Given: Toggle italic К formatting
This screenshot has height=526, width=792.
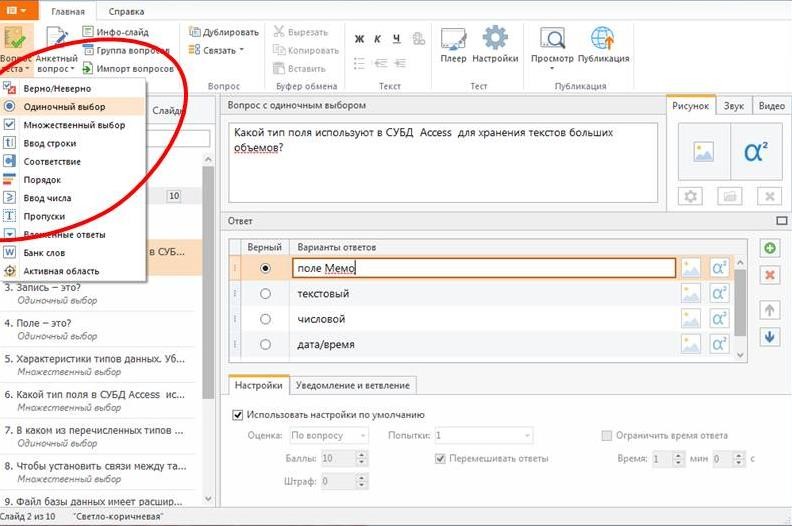Looking at the screenshot, I should [x=377, y=39].
